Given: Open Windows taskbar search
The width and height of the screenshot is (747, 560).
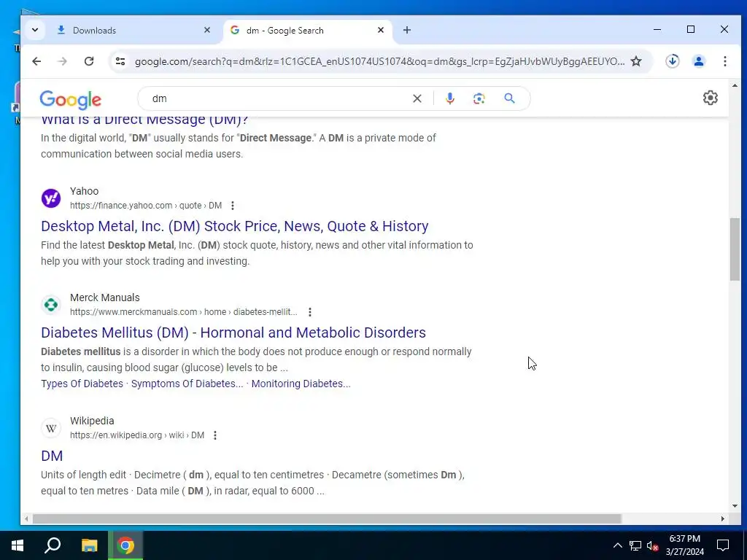Looking at the screenshot, I should click(53, 545).
